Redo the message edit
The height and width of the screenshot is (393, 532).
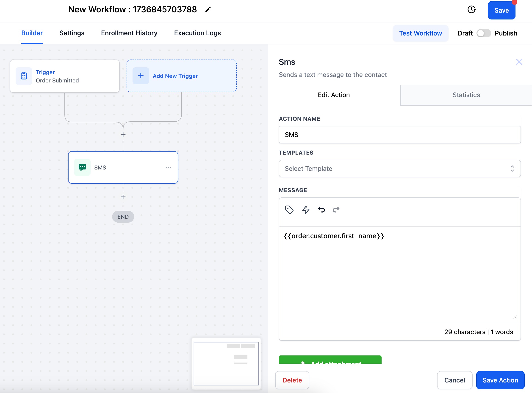[x=336, y=210]
